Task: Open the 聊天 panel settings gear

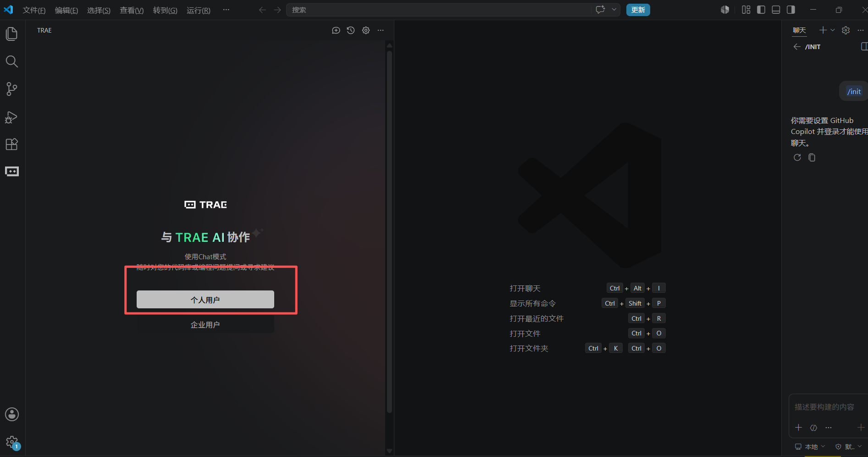Action: (x=846, y=30)
